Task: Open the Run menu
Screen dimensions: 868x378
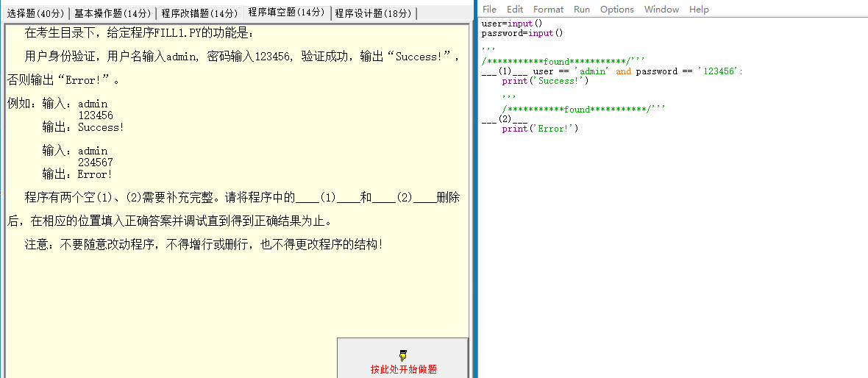Action: pyautogui.click(x=582, y=10)
